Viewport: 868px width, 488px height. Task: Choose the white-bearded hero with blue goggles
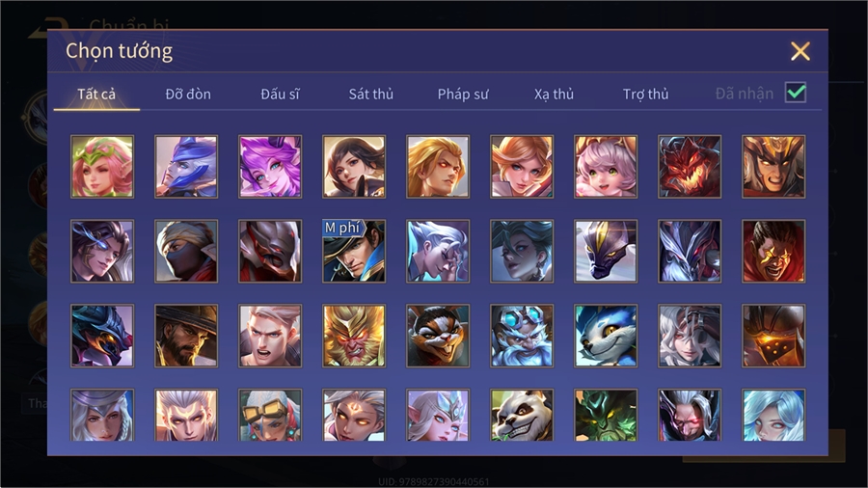(522, 336)
